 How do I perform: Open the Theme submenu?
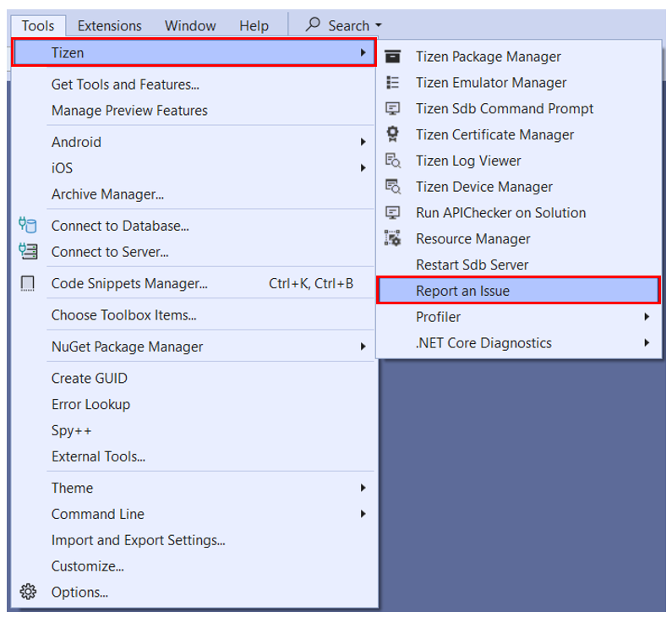72,488
